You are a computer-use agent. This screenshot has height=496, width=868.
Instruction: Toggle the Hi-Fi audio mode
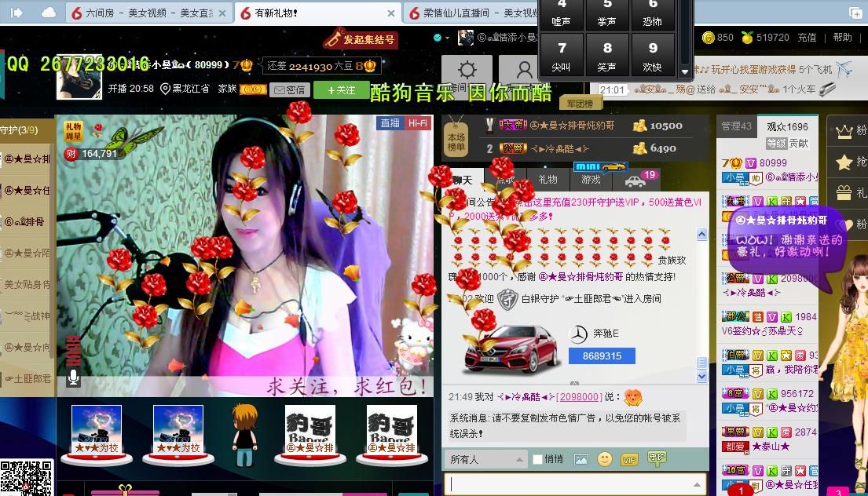tap(417, 123)
